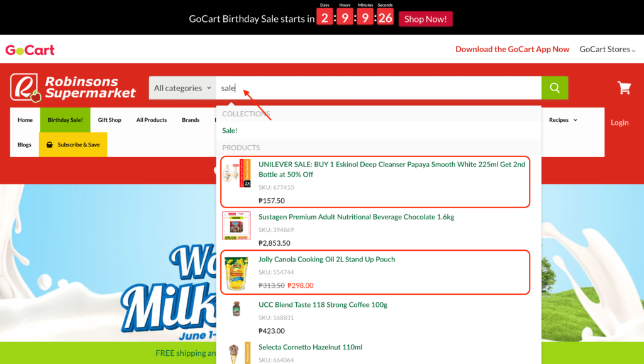Click the Sustagen chocolate beverage thumbnail
Viewport: 644px width, 364px height.
coord(236,226)
